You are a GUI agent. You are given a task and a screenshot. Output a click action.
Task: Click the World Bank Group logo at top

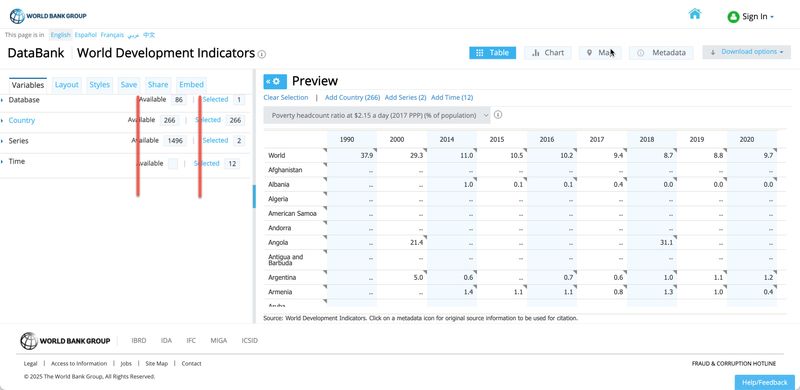tap(48, 16)
